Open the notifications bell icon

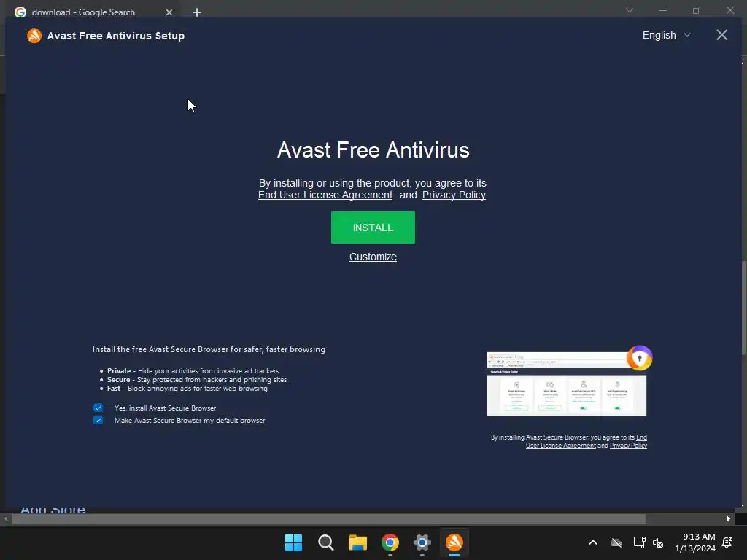(x=727, y=542)
